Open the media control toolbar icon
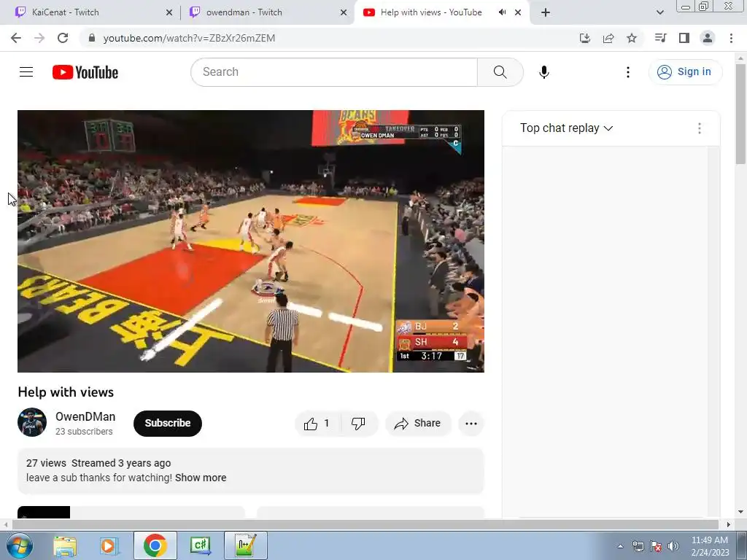The height and width of the screenshot is (560, 747). [x=660, y=38]
